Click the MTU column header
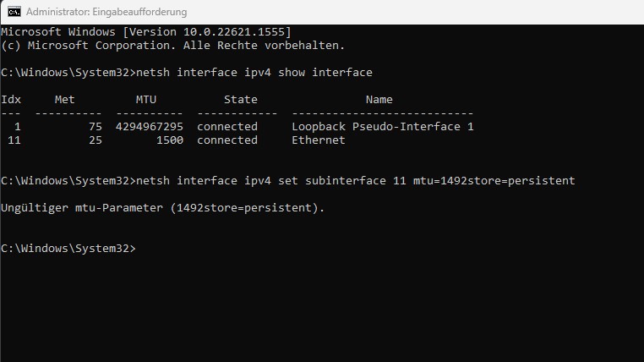The height and width of the screenshot is (362, 644). coord(146,100)
